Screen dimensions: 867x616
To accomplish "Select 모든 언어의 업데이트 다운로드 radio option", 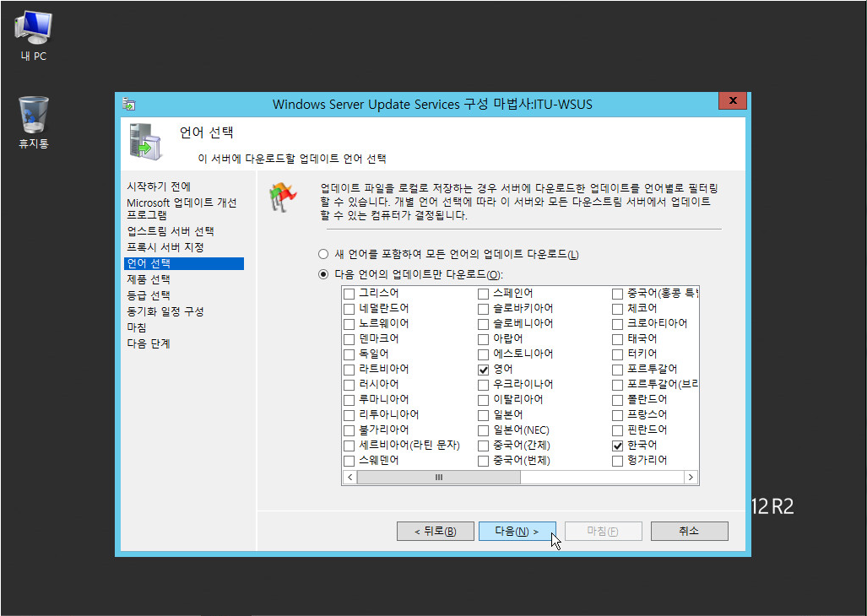I will coord(323,255).
